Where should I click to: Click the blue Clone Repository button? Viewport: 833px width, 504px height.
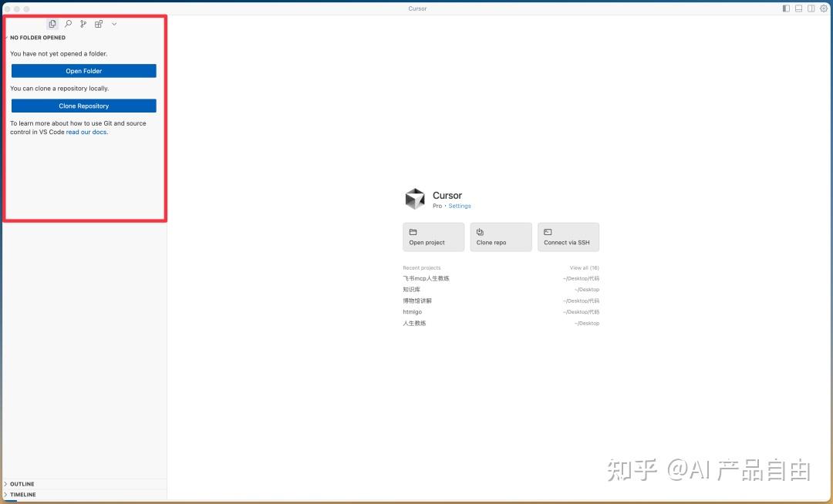click(84, 106)
